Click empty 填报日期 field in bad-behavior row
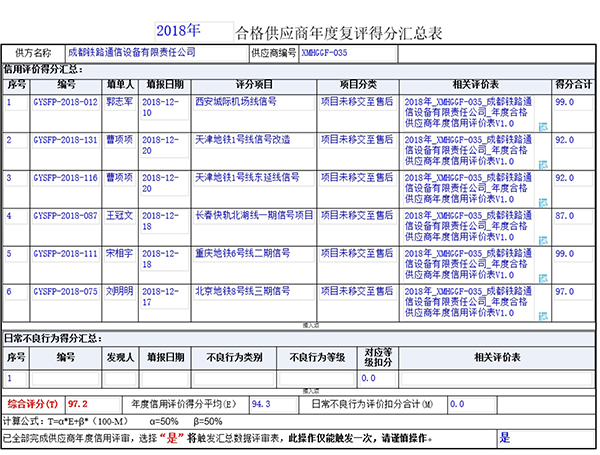The image size is (600, 455). coord(165,379)
